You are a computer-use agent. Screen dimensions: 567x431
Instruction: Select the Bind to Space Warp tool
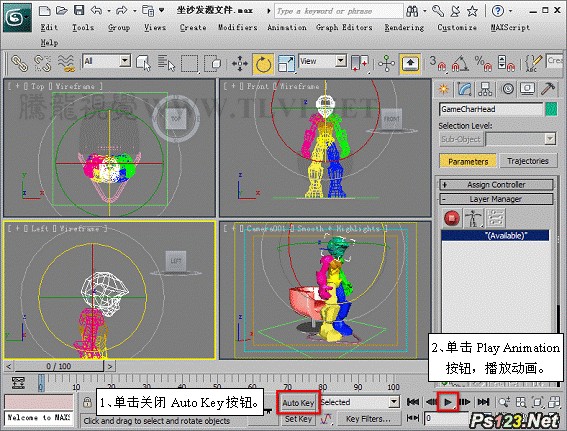(x=66, y=63)
